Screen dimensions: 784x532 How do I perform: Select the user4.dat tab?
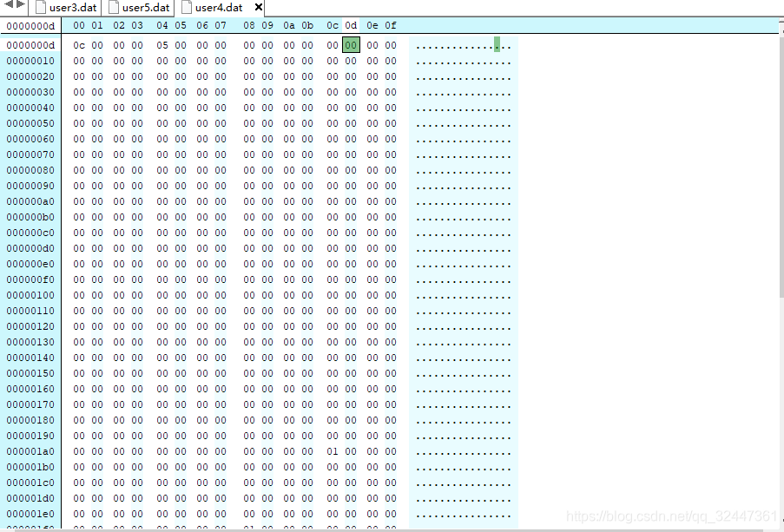219,8
